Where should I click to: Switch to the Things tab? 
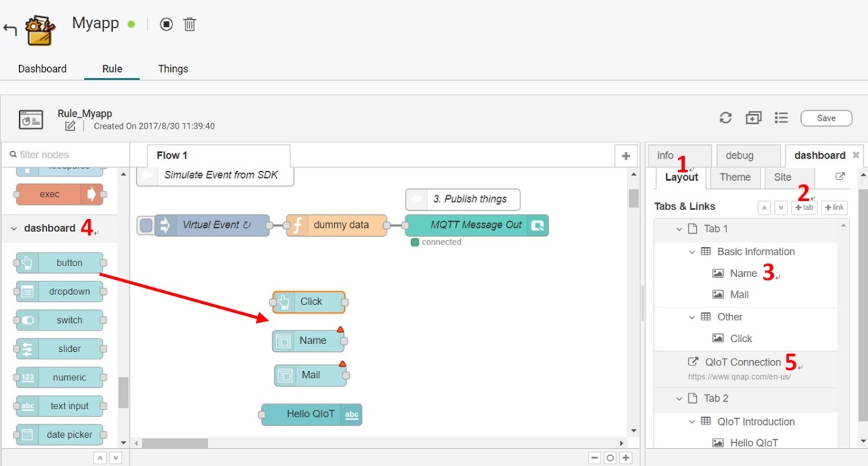(173, 68)
